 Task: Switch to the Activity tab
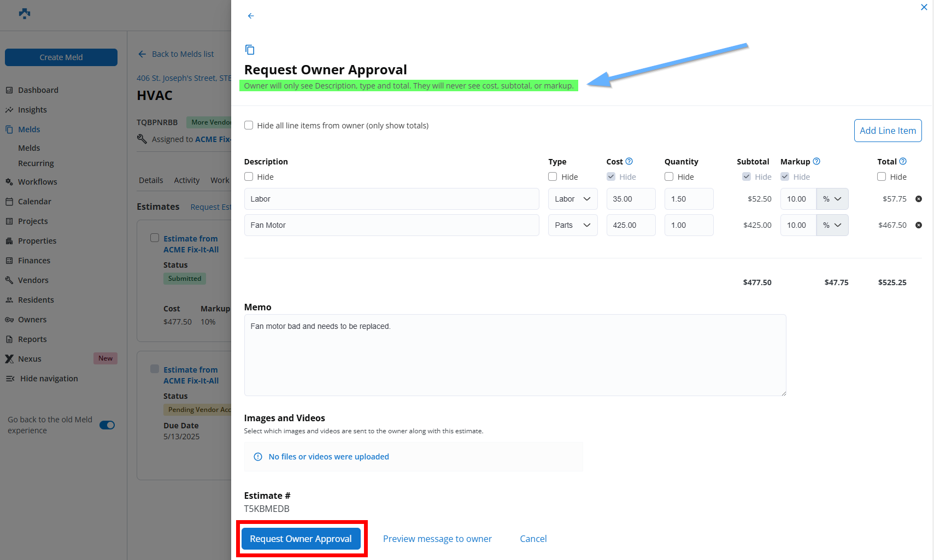tap(186, 180)
